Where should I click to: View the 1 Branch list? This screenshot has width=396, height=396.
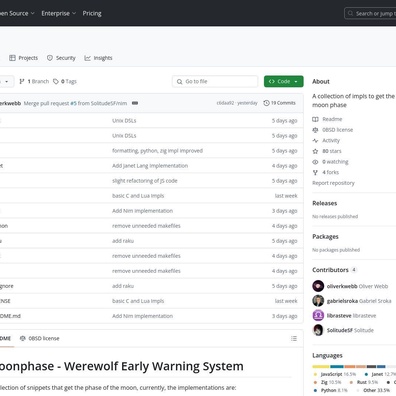34,81
